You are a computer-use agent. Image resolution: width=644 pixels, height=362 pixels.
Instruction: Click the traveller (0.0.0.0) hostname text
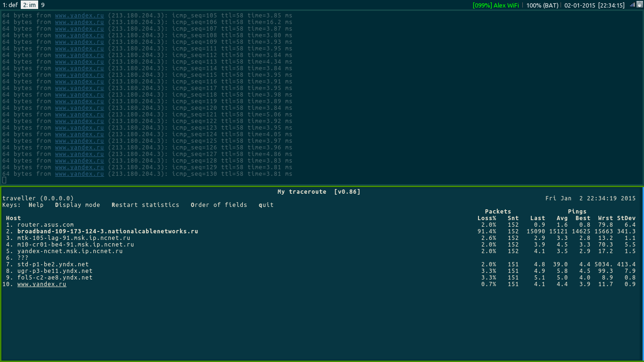click(38, 198)
